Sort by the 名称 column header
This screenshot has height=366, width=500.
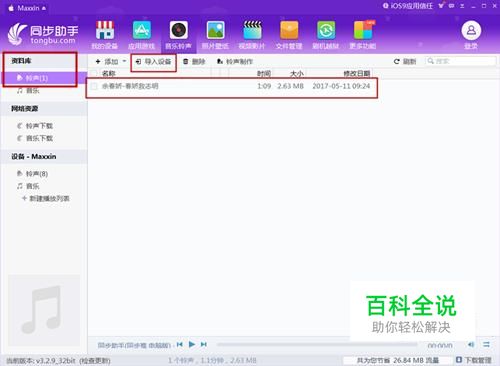[x=108, y=73]
